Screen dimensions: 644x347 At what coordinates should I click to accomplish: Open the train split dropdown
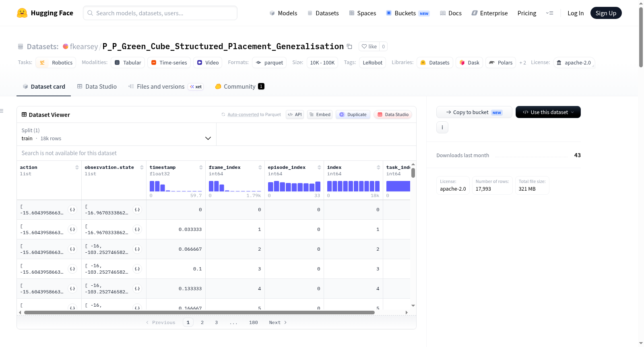pos(116,134)
